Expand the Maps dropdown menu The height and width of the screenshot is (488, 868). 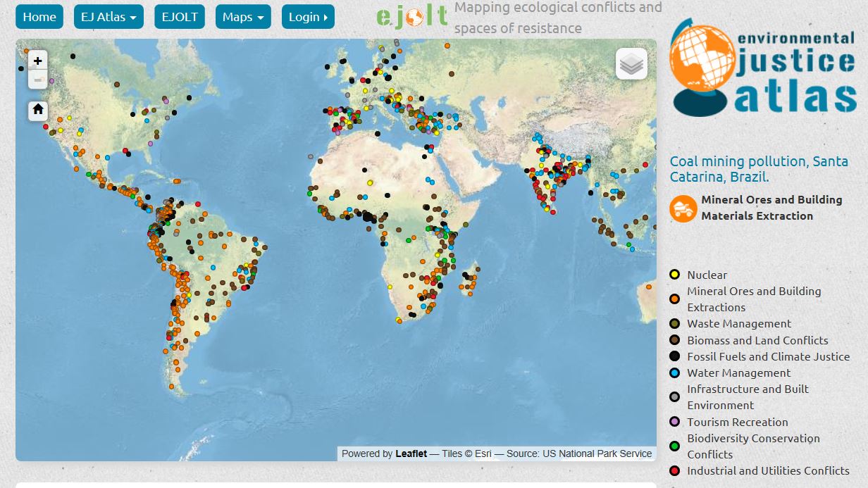pyautogui.click(x=243, y=17)
